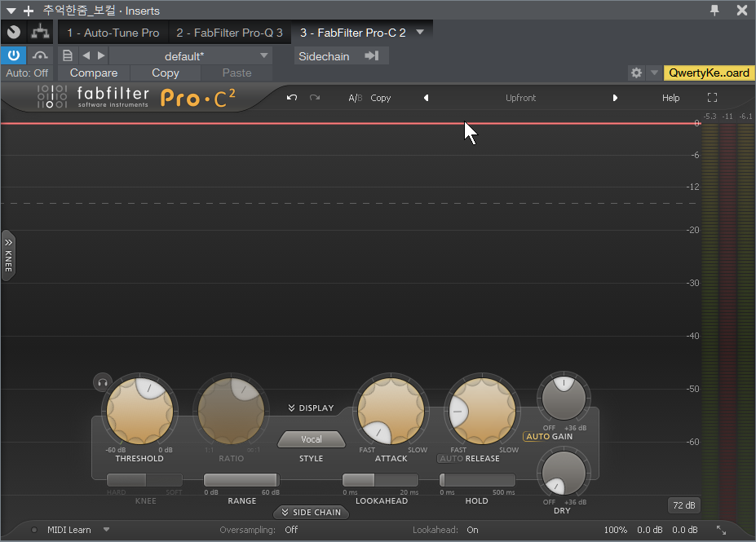Click the 72 dB display range button

[x=684, y=505]
